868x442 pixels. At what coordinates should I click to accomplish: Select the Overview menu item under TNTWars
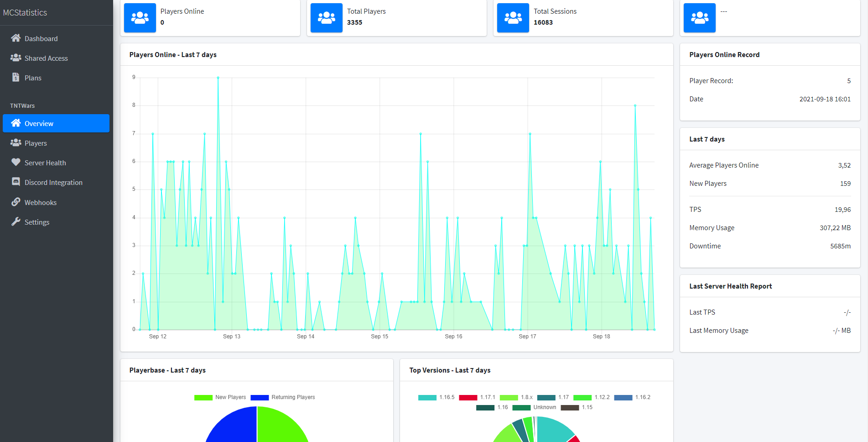coord(39,123)
